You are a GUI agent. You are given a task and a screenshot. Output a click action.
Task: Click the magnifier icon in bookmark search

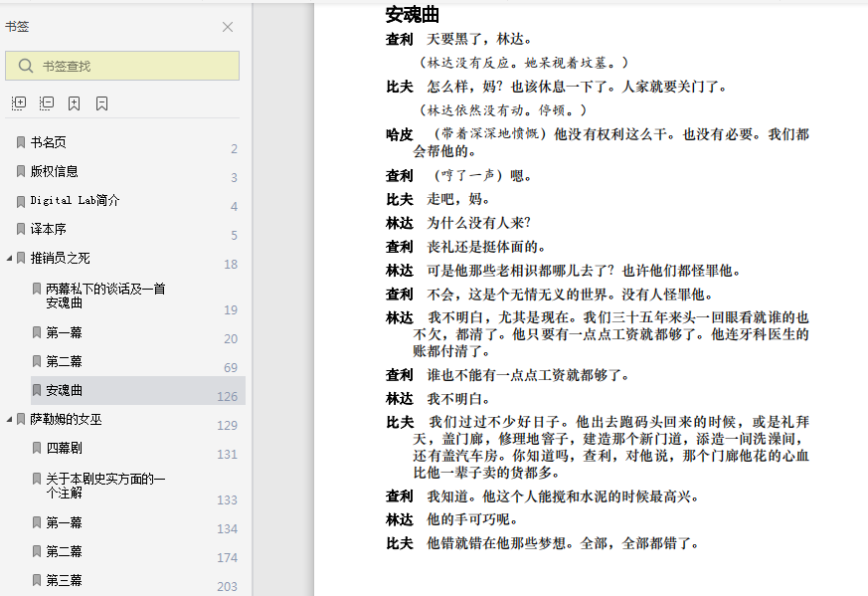coord(26,66)
